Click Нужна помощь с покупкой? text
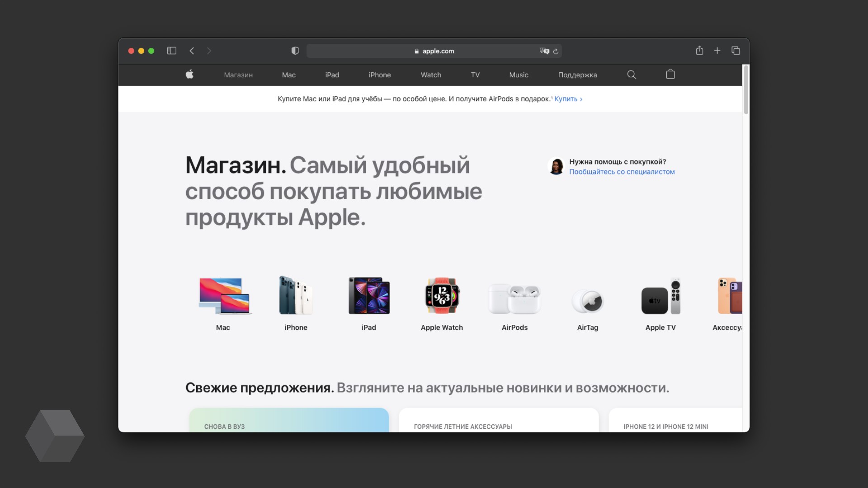 pos(618,162)
